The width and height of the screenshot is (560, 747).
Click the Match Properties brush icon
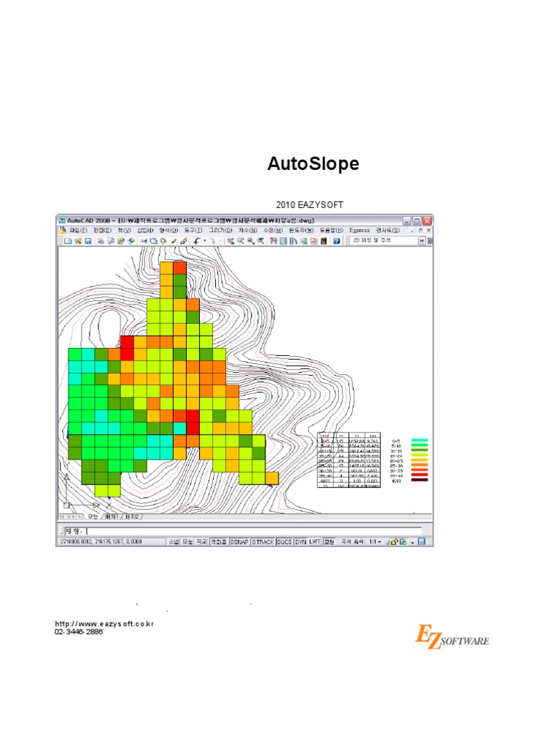pyautogui.click(x=174, y=241)
